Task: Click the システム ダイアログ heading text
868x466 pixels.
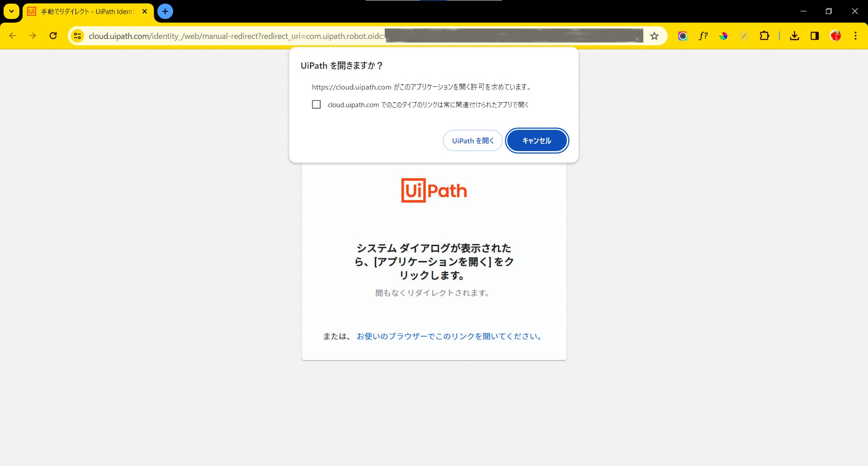Action: 434,262
